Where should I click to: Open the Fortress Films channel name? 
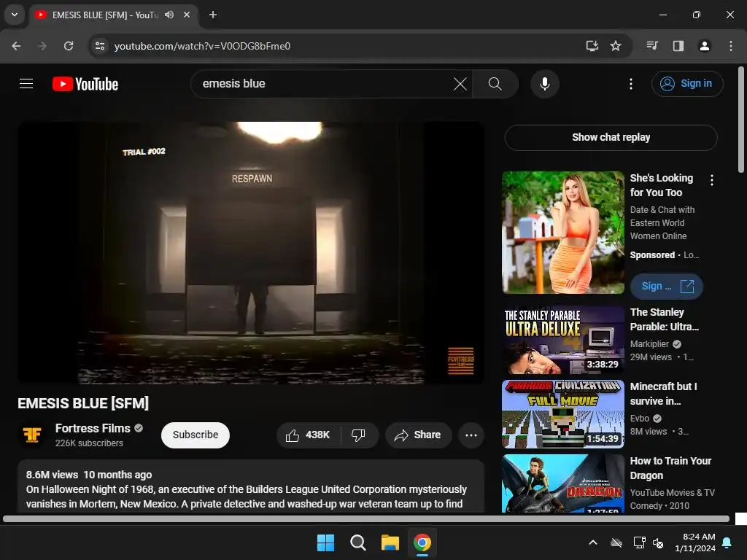coord(93,428)
